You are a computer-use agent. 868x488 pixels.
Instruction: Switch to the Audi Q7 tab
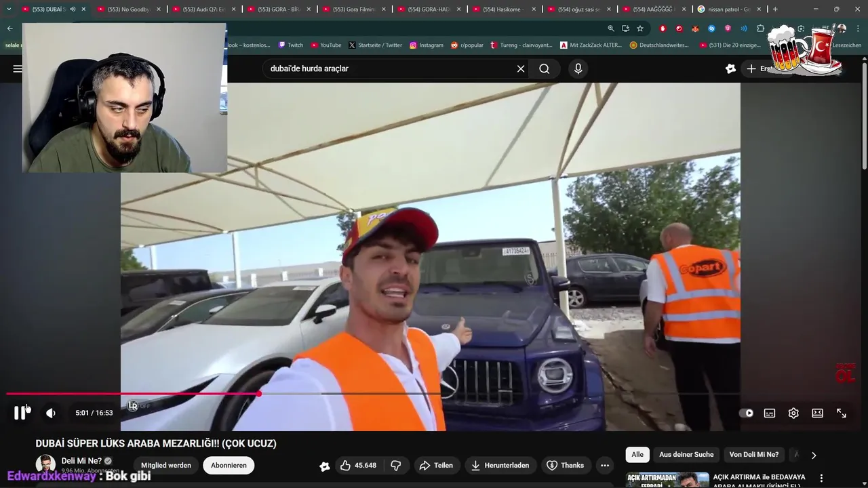[203, 9]
